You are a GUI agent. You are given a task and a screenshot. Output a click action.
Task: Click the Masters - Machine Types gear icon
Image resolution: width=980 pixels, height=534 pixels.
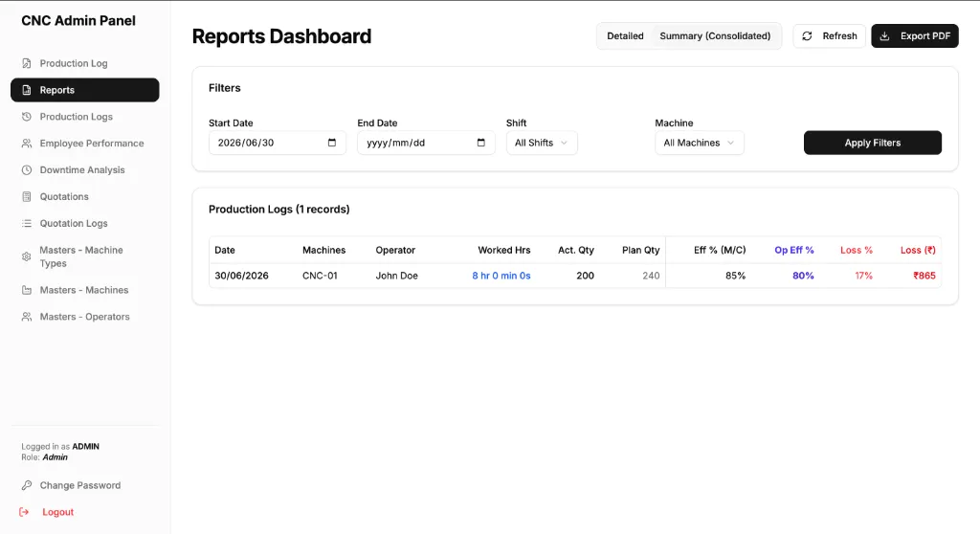[26, 256]
